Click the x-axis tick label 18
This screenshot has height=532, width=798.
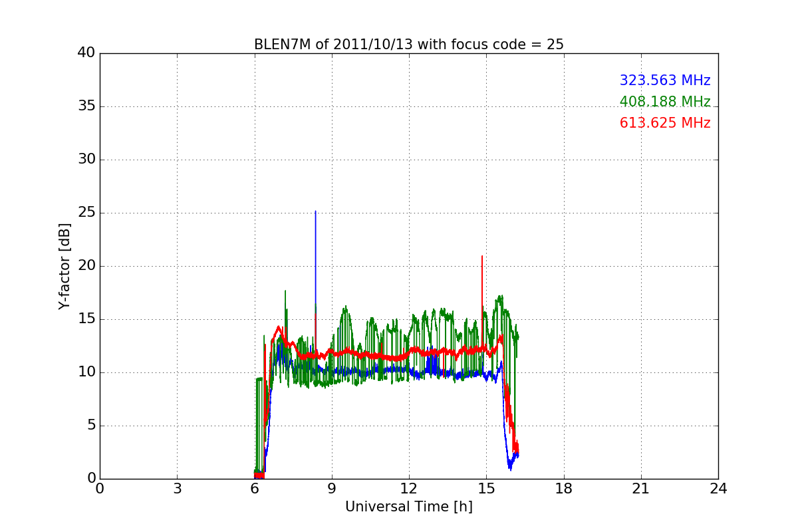(x=564, y=488)
